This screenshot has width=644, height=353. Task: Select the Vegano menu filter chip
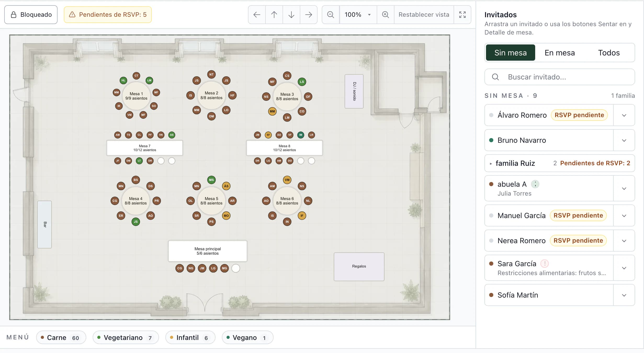click(247, 338)
